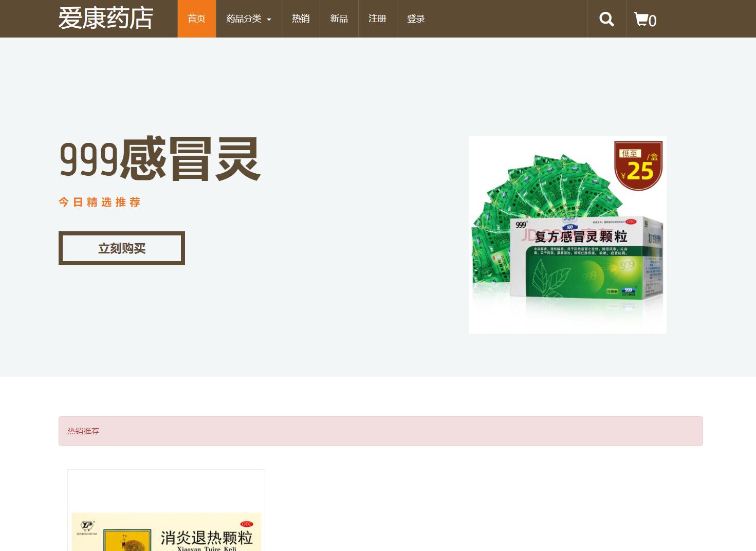756x551 pixels.
Task: Click the magnifying glass to search medicines
Action: pyautogui.click(x=606, y=19)
